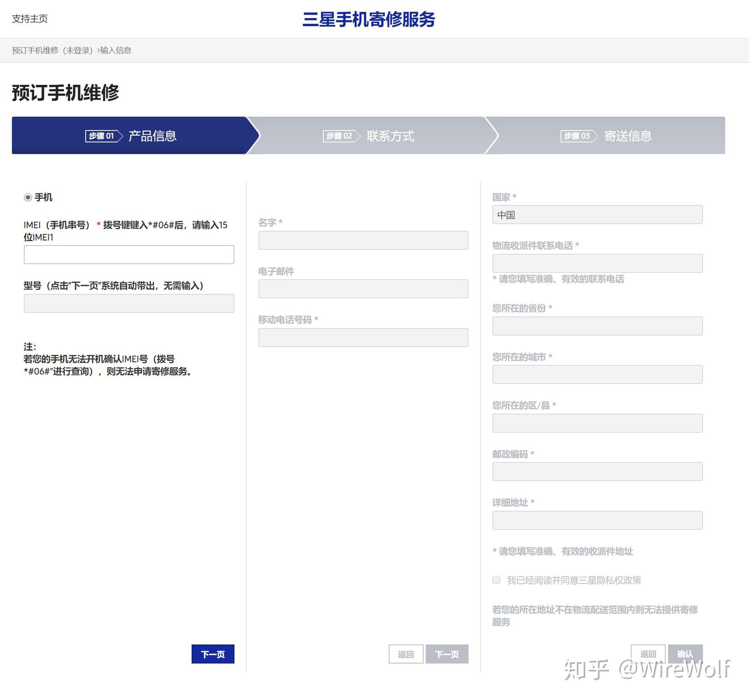Click the 确认 button
This screenshot has height=700, width=749.
pos(685,654)
